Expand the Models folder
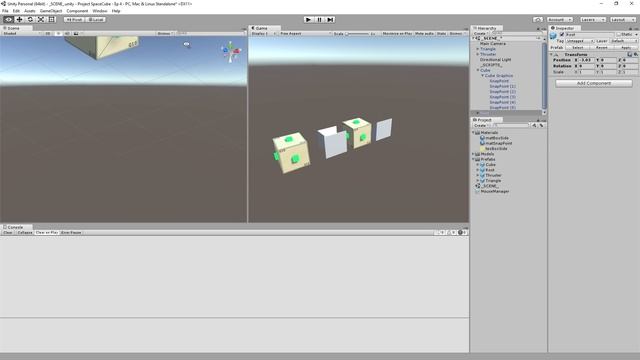 473,154
